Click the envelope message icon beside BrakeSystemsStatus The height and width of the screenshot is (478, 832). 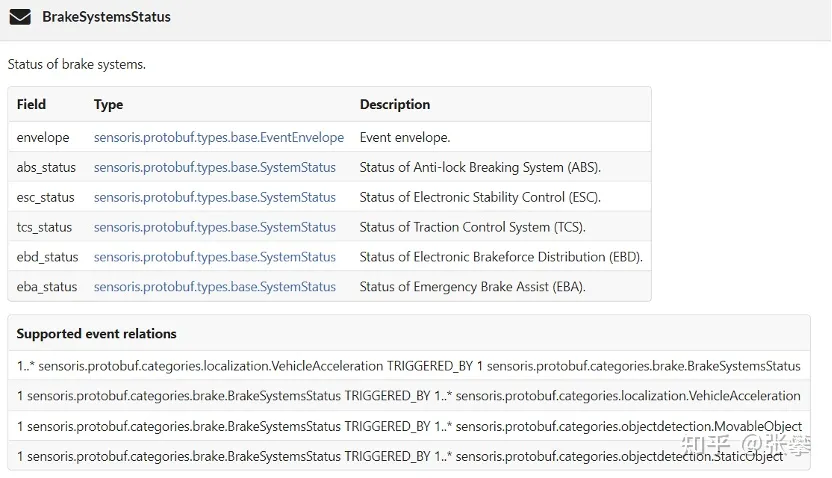tap(20, 17)
